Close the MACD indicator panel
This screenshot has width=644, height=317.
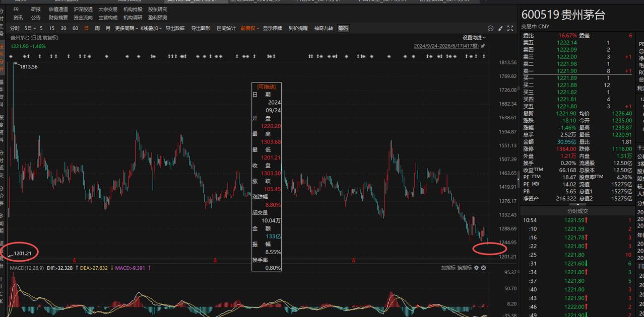pos(483,268)
